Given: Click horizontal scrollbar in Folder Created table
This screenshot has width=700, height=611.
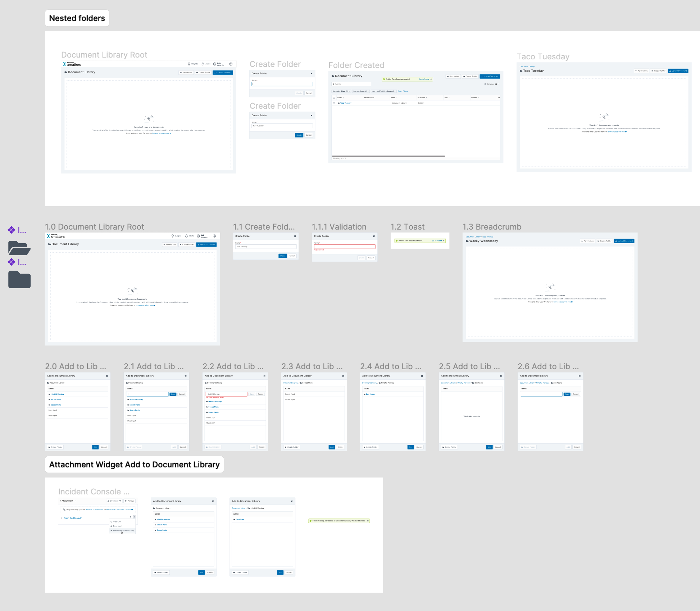Looking at the screenshot, I should 388,156.
